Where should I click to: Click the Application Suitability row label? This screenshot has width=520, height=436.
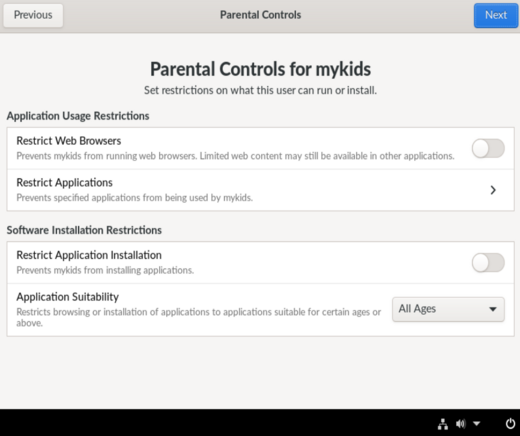68,297
